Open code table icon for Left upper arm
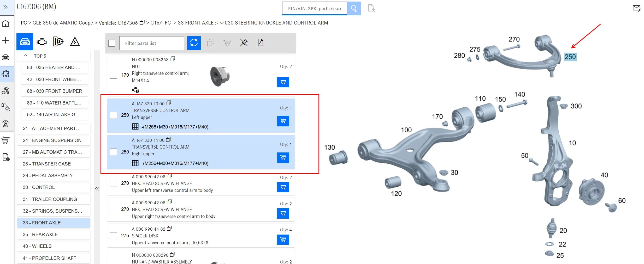This screenshot has width=644, height=264. (135, 127)
